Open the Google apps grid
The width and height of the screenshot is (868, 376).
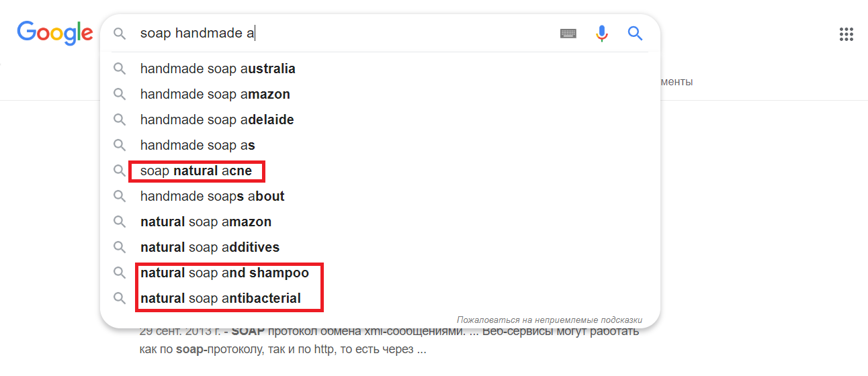tap(847, 34)
